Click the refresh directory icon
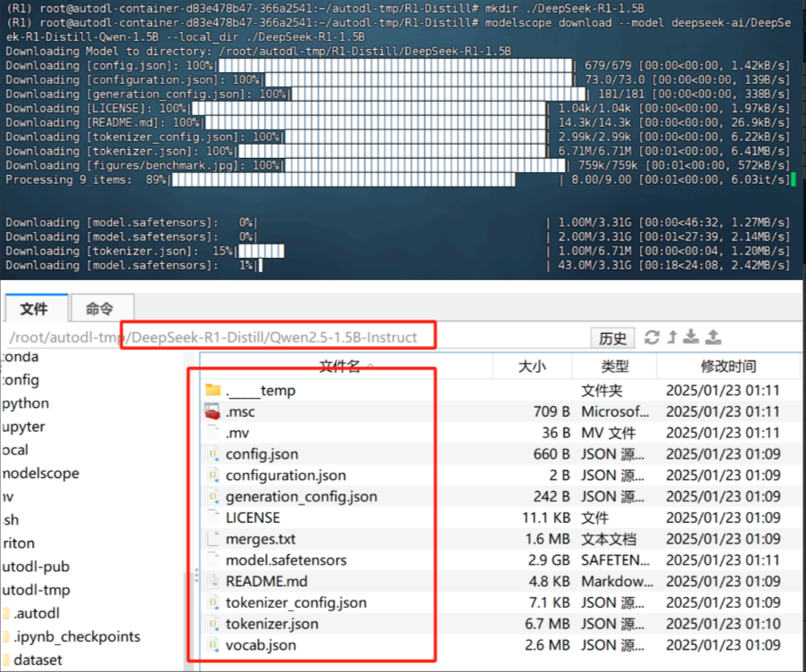 point(652,337)
